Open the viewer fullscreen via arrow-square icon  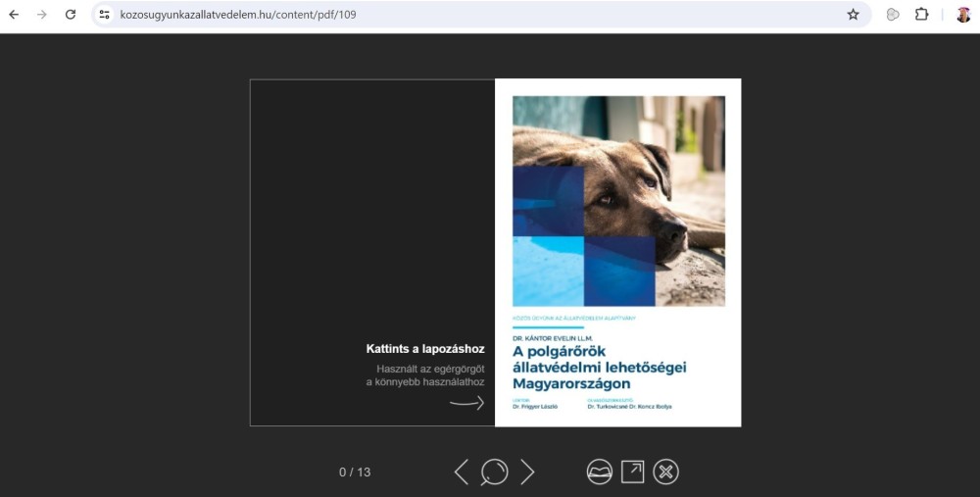tap(633, 472)
